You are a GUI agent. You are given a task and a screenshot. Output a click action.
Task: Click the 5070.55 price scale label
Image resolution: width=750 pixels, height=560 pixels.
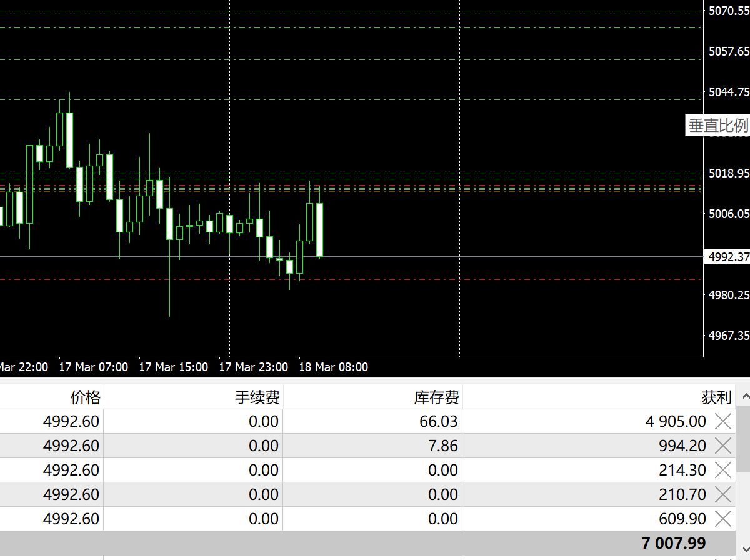[x=729, y=11]
